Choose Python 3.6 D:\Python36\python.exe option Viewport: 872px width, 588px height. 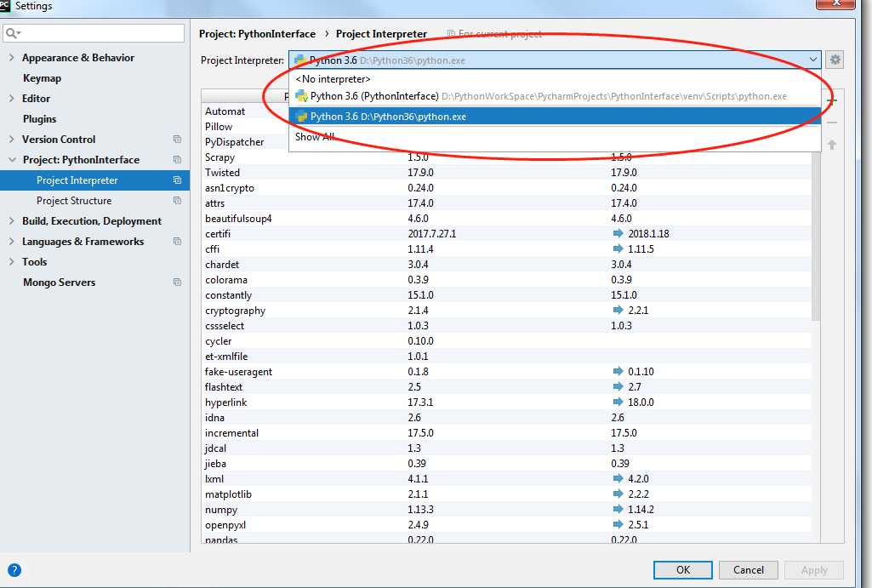(x=555, y=117)
